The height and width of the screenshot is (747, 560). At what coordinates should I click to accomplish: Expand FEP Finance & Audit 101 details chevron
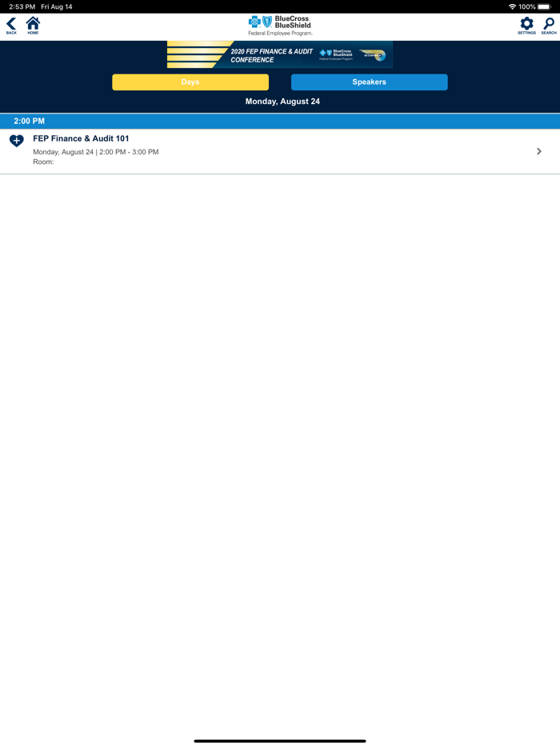539,151
